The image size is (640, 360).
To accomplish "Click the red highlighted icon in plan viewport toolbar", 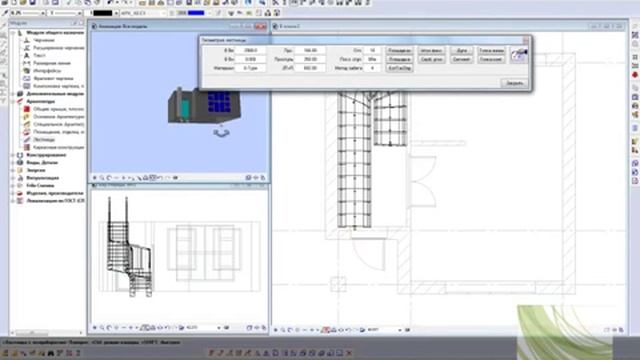I will point(326,330).
